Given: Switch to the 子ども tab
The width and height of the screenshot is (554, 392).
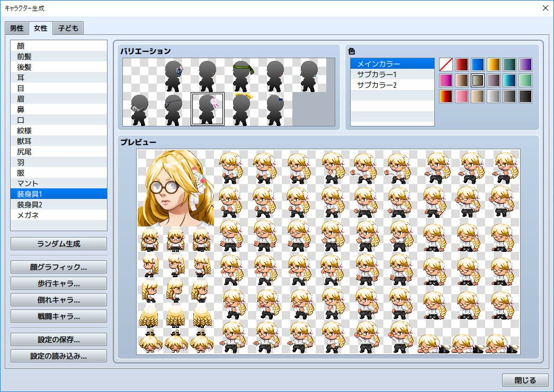Looking at the screenshot, I should point(68,28).
